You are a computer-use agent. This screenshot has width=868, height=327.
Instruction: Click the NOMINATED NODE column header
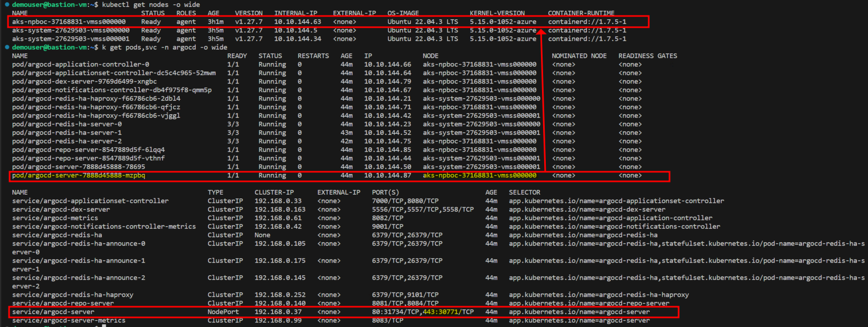point(579,56)
